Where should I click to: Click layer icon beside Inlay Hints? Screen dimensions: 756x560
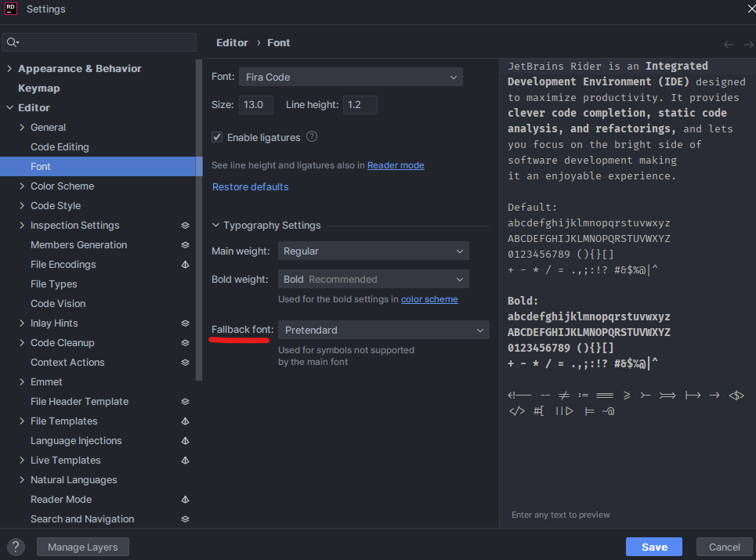[x=185, y=323]
